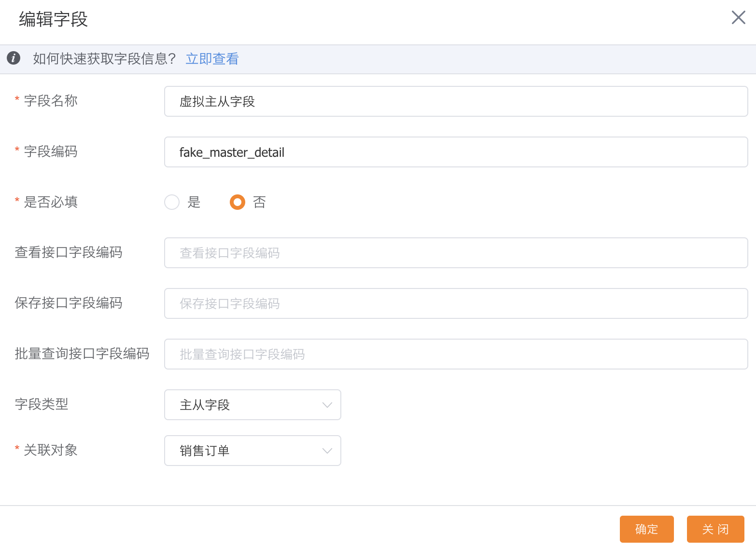Click the 字段类型 label text
The image size is (756, 548).
point(42,404)
